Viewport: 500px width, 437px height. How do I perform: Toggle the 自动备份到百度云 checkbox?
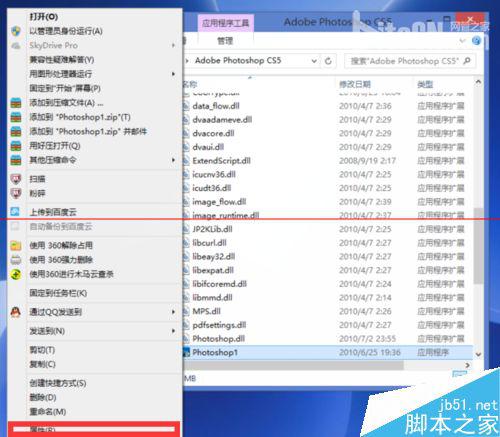15,227
